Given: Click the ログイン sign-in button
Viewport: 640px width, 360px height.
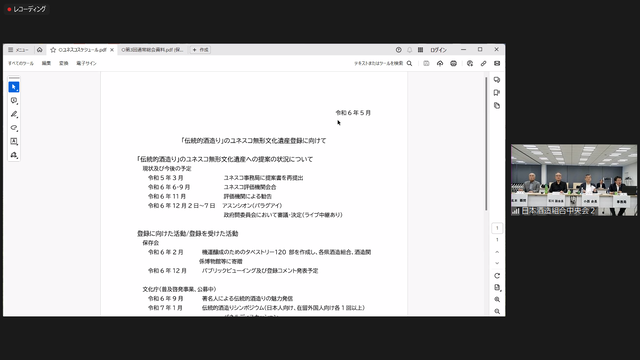Looking at the screenshot, I should pos(438,50).
